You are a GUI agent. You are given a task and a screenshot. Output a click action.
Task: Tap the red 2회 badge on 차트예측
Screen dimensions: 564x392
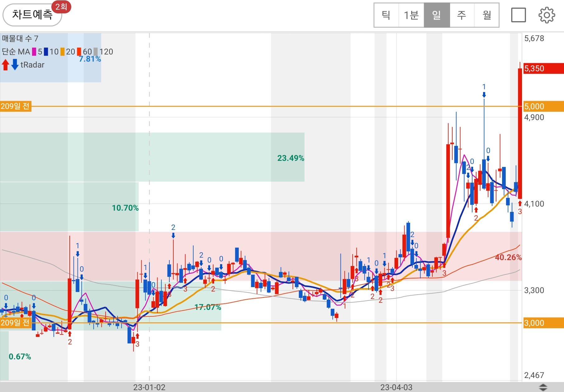pos(61,7)
